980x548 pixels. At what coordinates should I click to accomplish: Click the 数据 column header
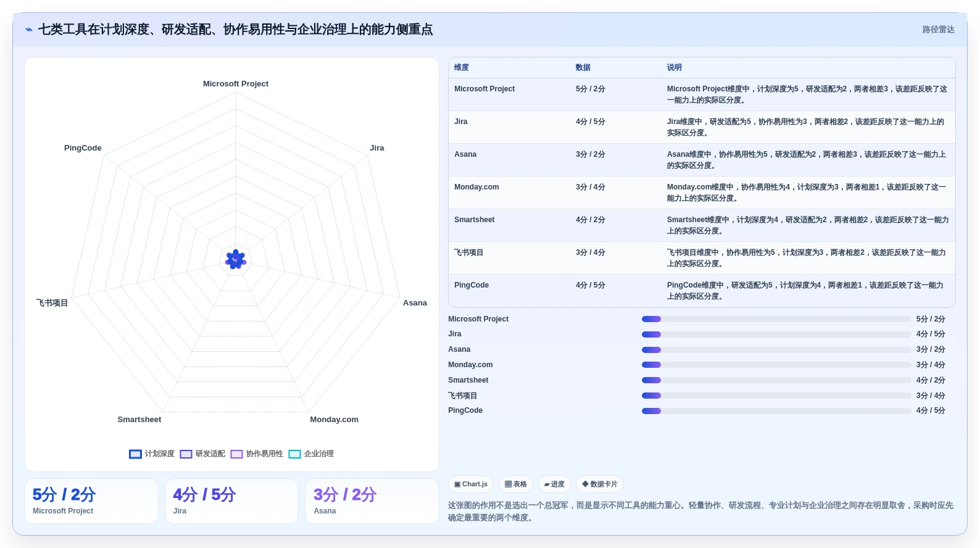(583, 67)
